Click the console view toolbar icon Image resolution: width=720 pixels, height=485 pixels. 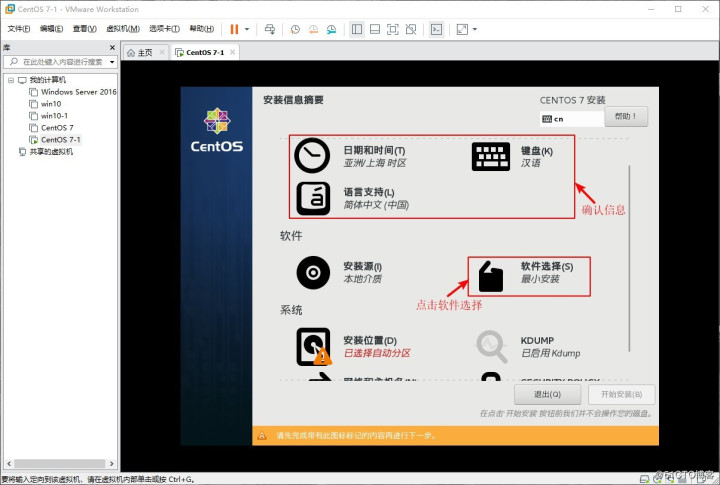(436, 29)
